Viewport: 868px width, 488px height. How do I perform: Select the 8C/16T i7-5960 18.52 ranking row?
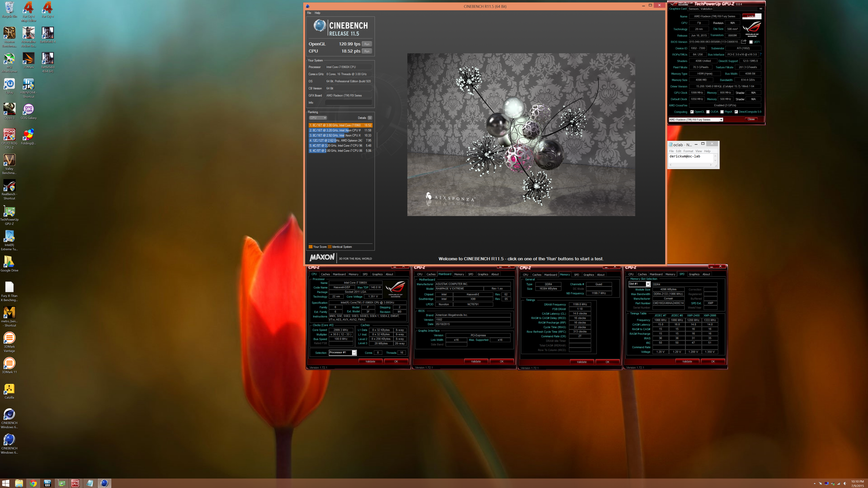click(x=340, y=125)
